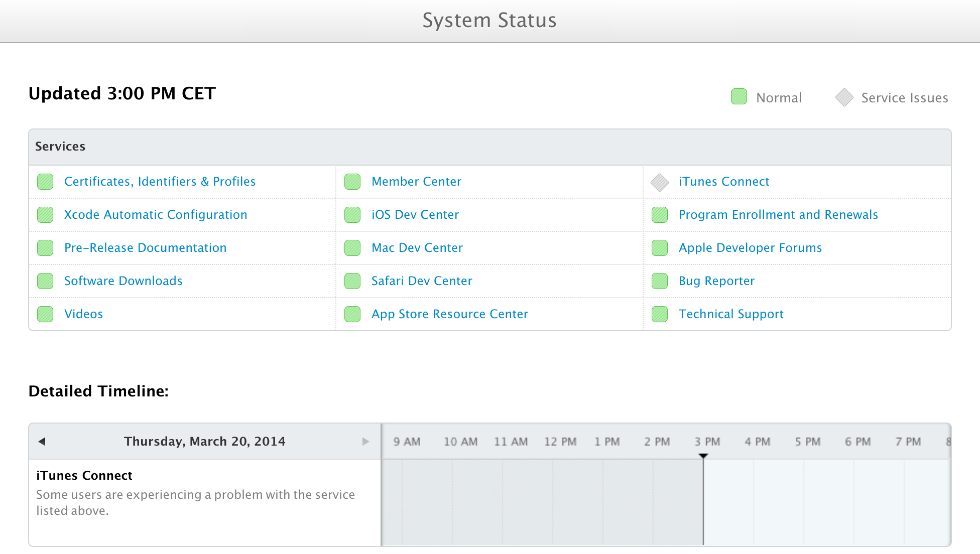This screenshot has height=554, width=980.
Task: Click green status icon beside Safari Dev Center
Action: [352, 281]
